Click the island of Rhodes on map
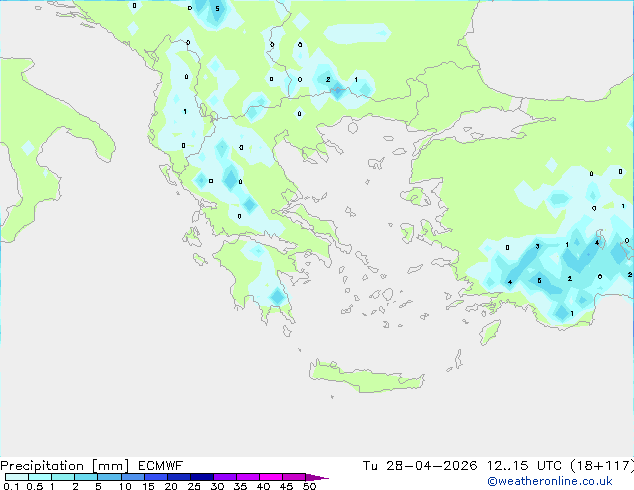 tap(490, 332)
